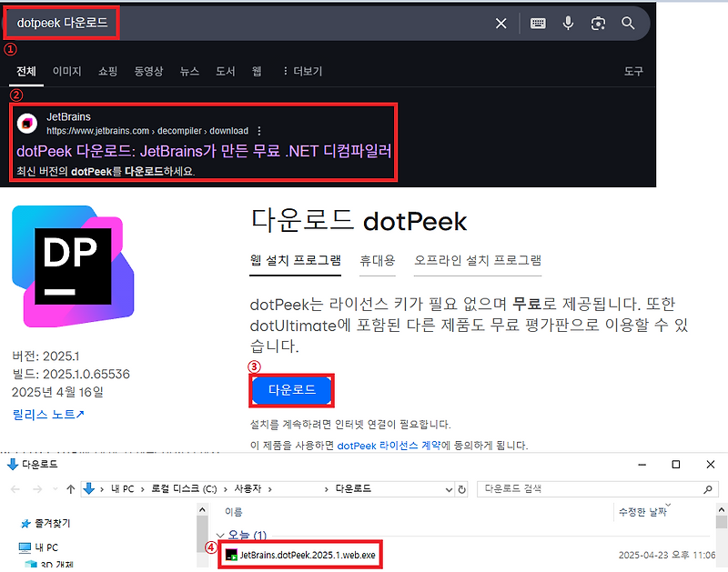
Task: Select the 휴대용 tab on the download page
Action: click(378, 260)
